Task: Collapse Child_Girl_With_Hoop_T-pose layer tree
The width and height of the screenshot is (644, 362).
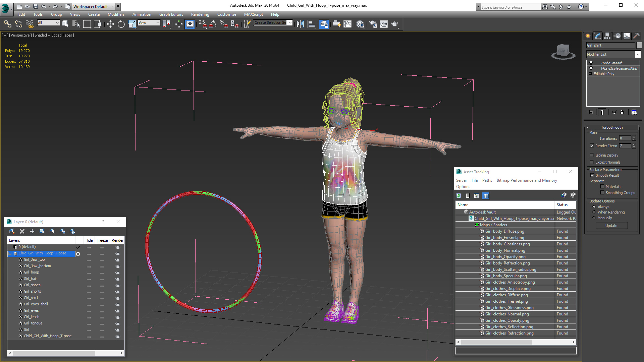Action: tap(10, 253)
